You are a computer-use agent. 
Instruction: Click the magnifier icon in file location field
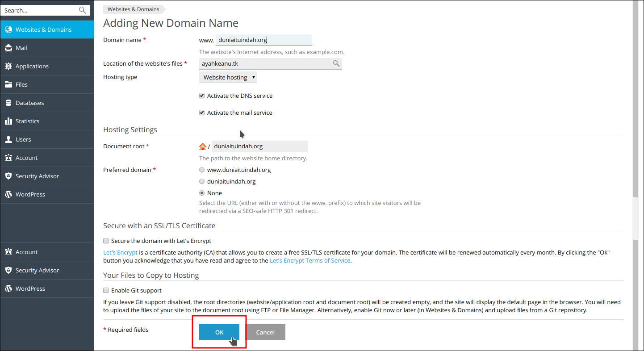point(336,63)
